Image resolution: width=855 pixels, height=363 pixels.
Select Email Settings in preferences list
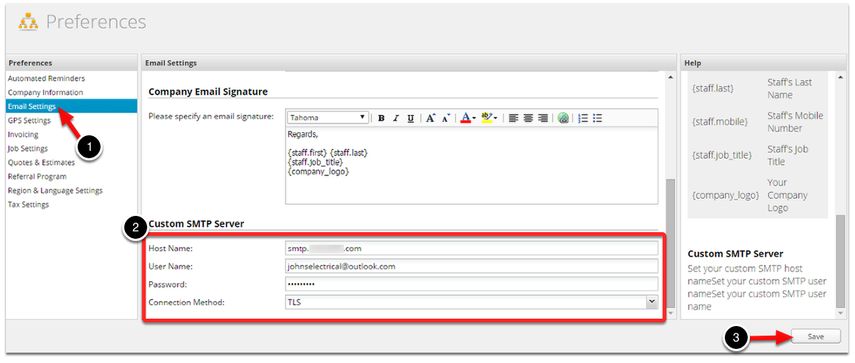point(71,106)
